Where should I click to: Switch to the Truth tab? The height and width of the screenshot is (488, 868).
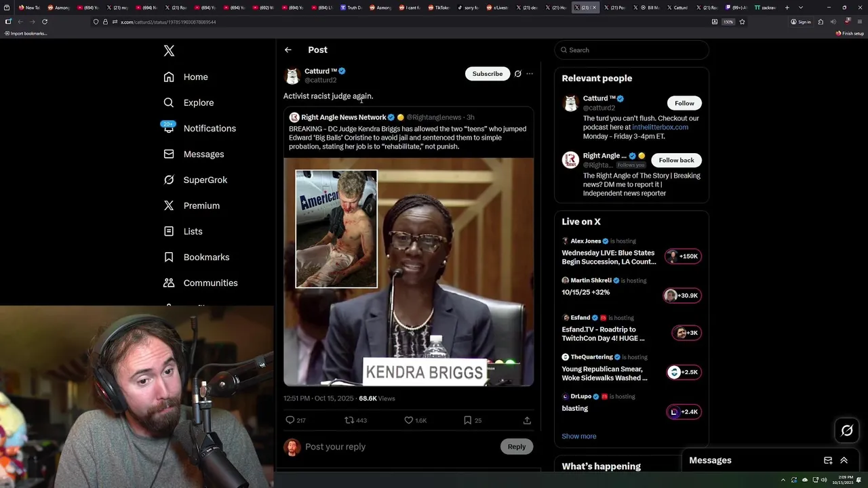pos(351,7)
